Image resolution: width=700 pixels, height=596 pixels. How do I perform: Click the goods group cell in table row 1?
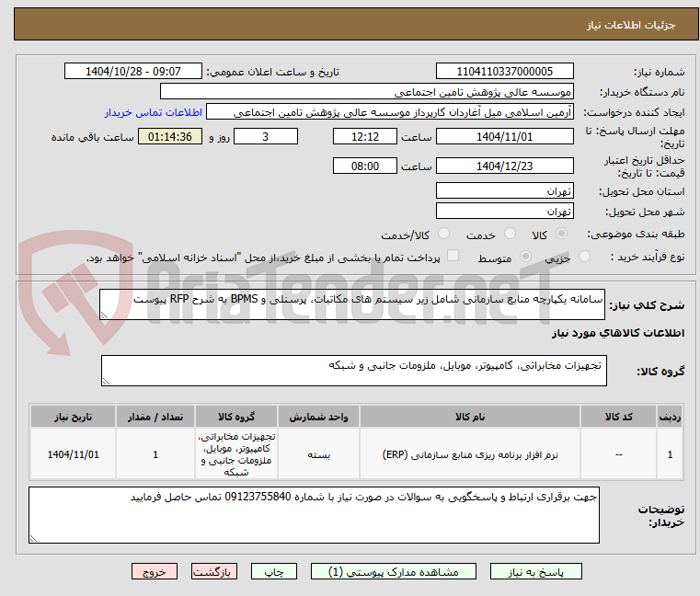click(x=236, y=454)
